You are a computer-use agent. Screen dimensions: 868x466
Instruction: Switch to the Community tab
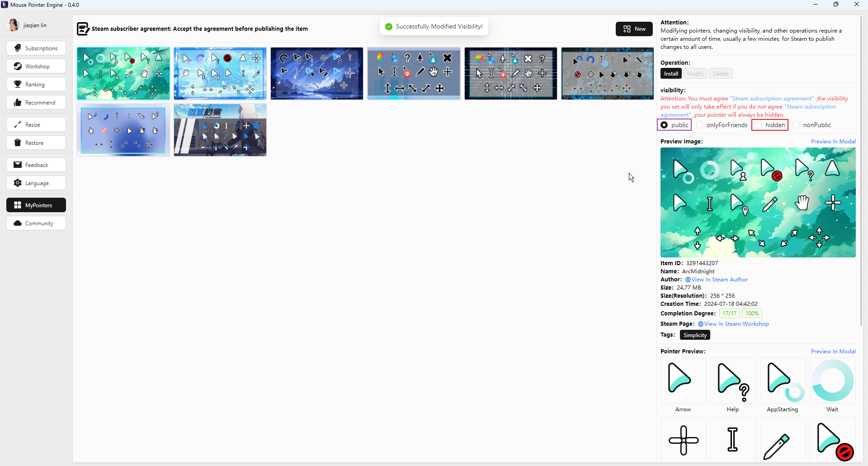pos(36,223)
